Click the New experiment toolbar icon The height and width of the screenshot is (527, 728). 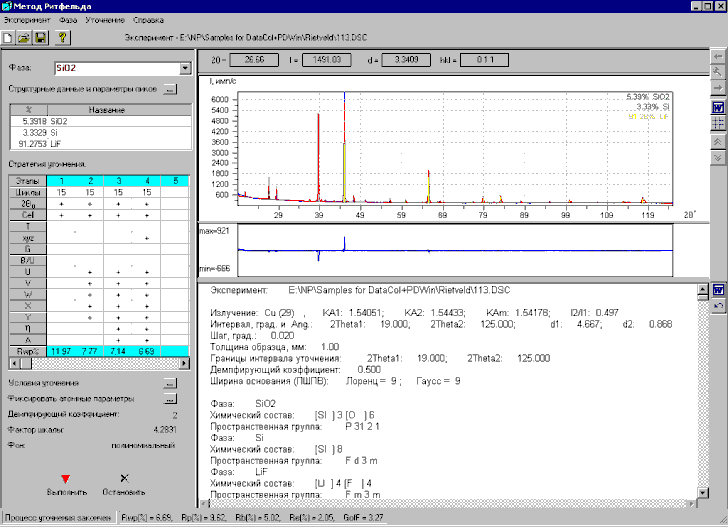(9, 38)
